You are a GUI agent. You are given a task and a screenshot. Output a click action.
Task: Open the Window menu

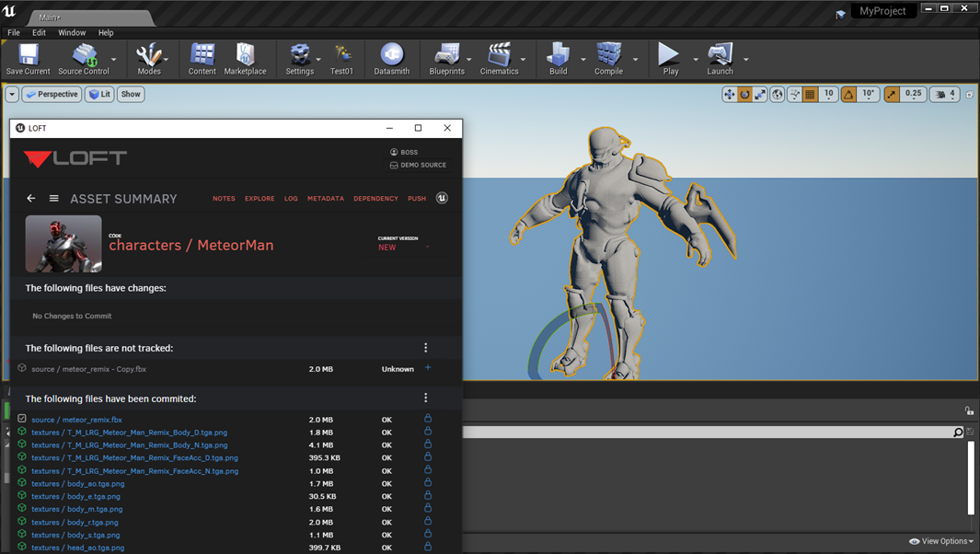[72, 32]
